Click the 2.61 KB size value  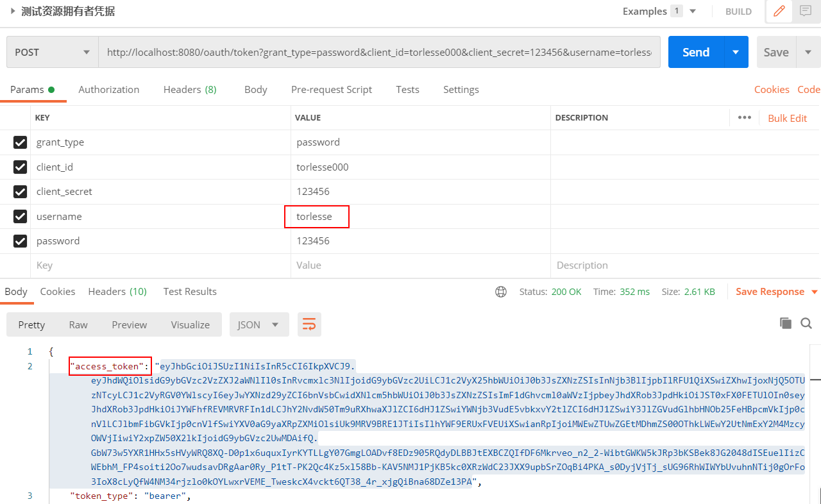click(698, 292)
